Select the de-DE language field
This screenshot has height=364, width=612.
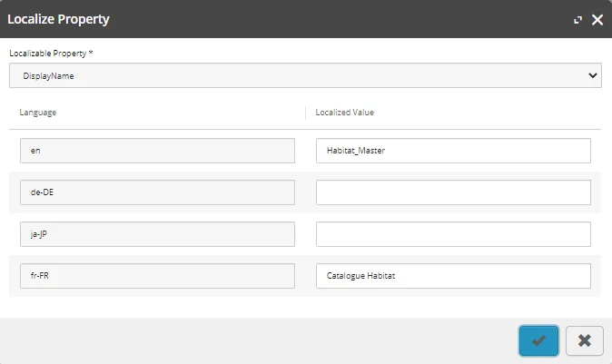coord(157,192)
